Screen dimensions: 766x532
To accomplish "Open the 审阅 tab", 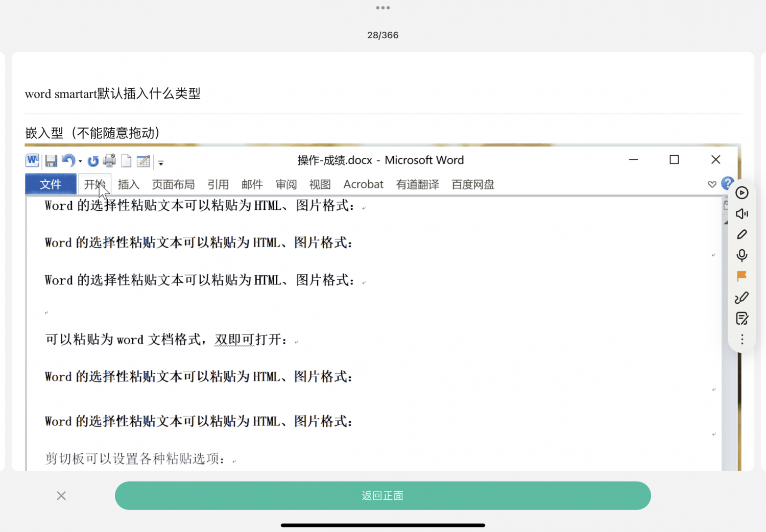I will 286,184.
